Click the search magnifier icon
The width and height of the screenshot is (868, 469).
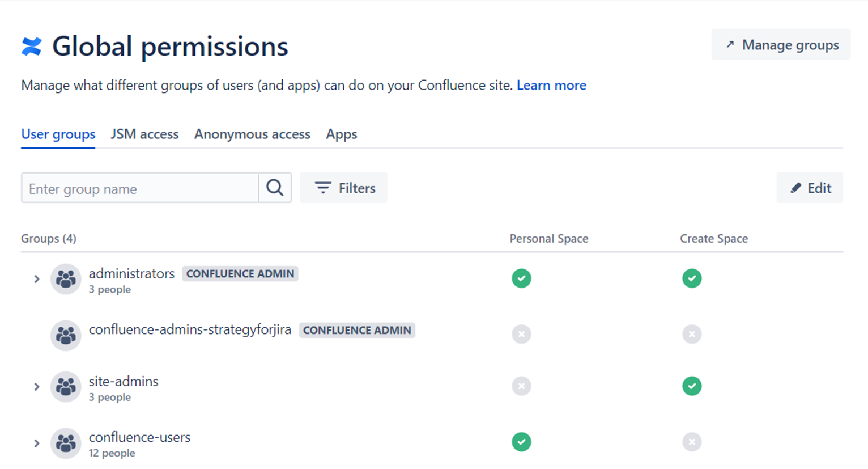(275, 188)
